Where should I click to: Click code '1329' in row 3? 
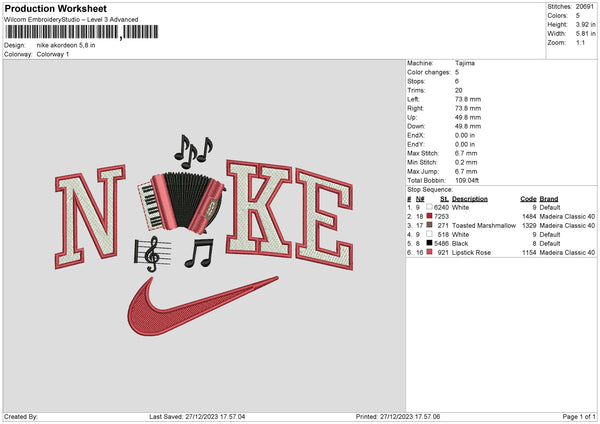pyautogui.click(x=529, y=225)
